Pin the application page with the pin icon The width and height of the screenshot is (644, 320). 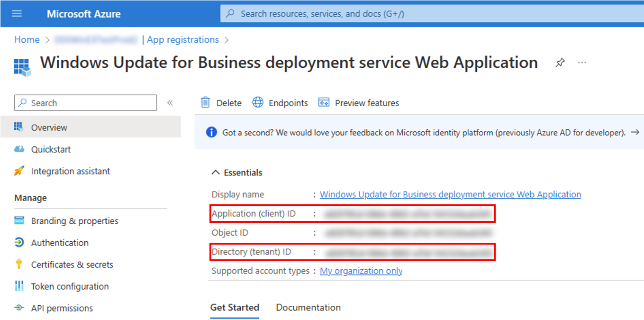coord(560,63)
